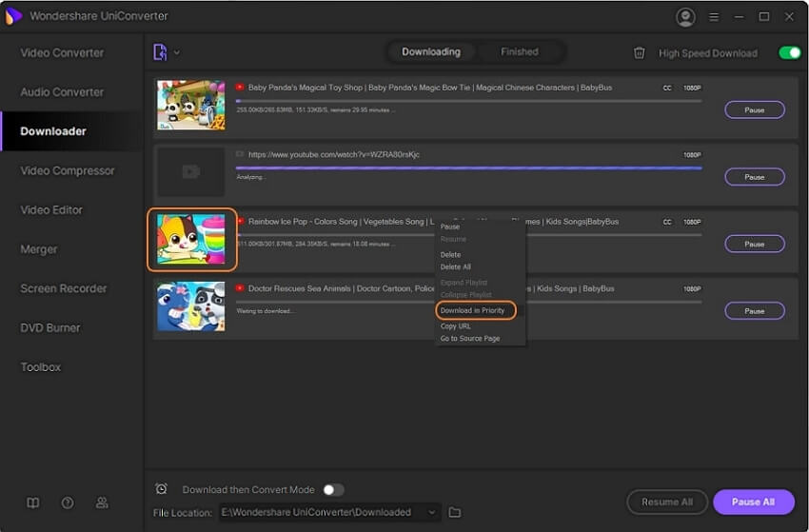The width and height of the screenshot is (809, 532).
Task: Open the user account profile icon
Action: pyautogui.click(x=685, y=17)
